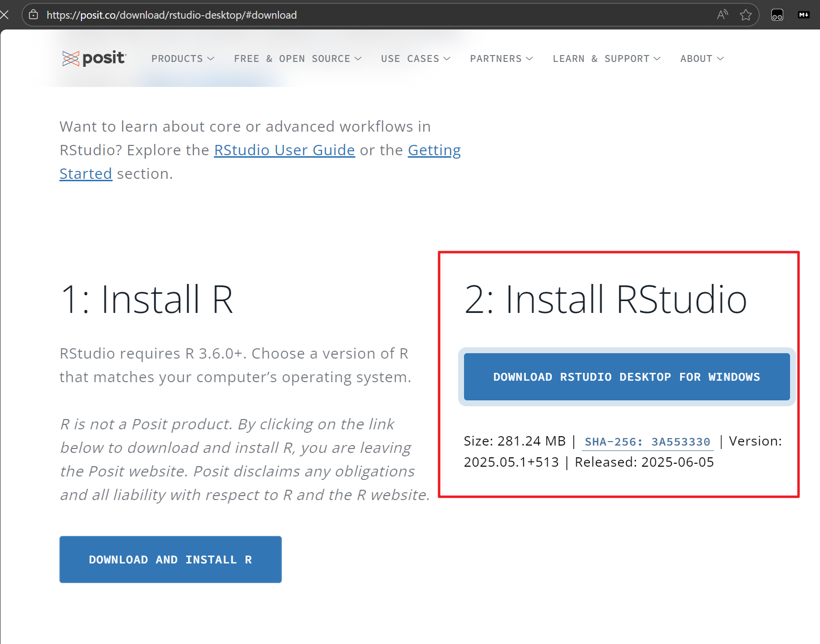Open the browser extension robot icon

pos(777,15)
